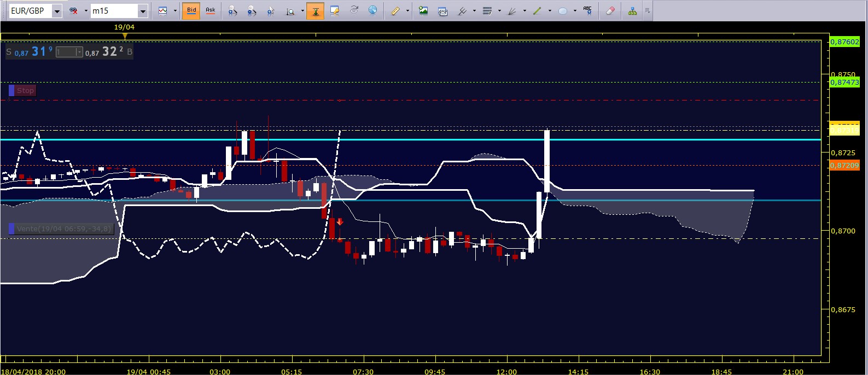
Task: Click the 07:30 time axis label
Action: click(x=363, y=371)
